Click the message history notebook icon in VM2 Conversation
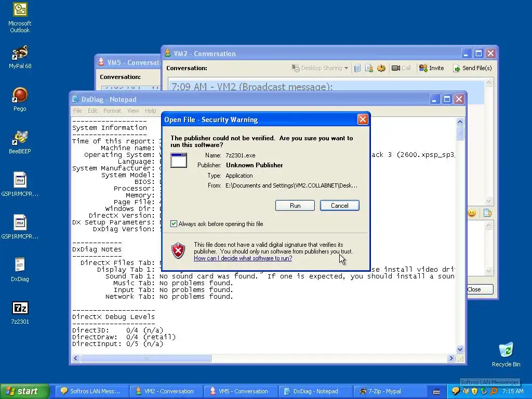 coord(357,68)
